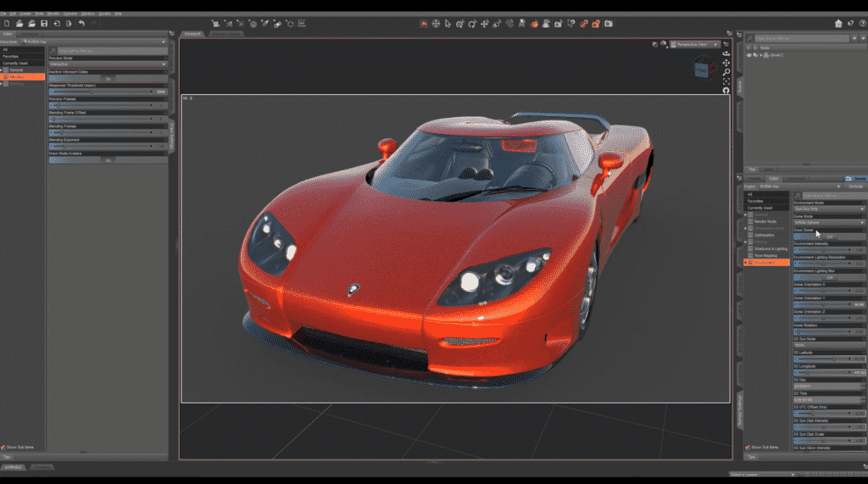Toggle the Show Sub Items checkbox in Draw Settings
This screenshot has width=868, height=484.
3,447
